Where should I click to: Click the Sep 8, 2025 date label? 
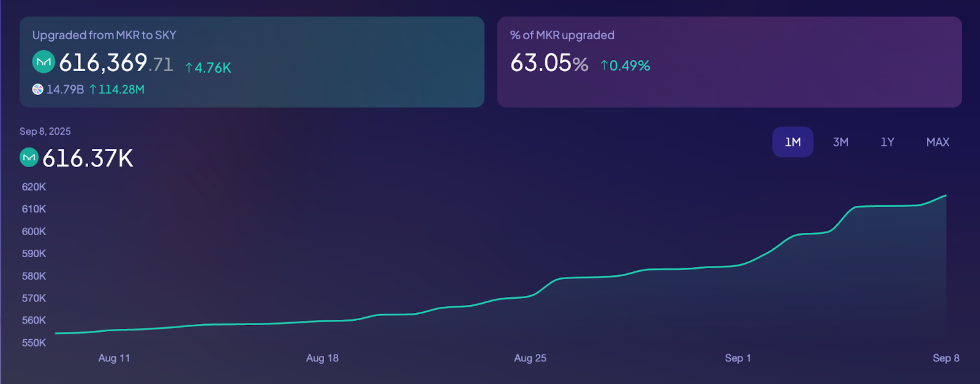point(45,132)
